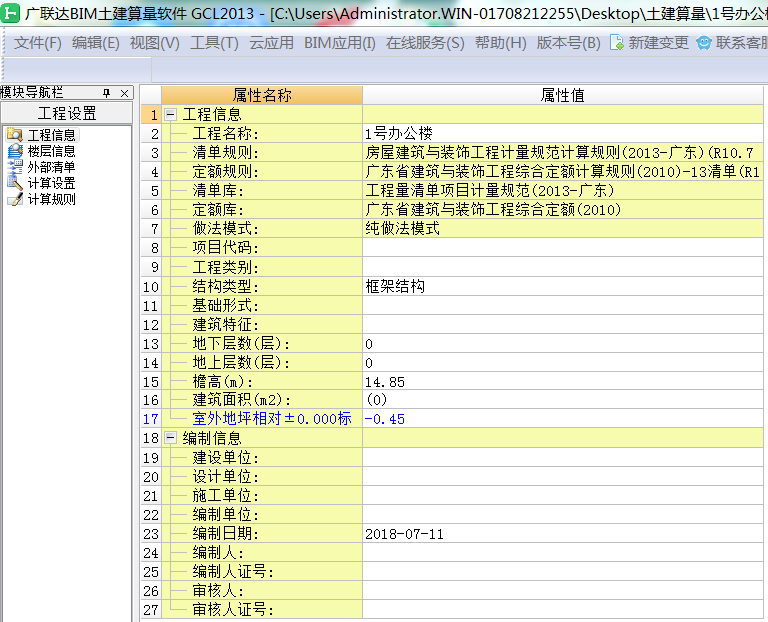This screenshot has width=768, height=622.
Task: Pin the 模块导航栏 panel
Action: pos(106,93)
